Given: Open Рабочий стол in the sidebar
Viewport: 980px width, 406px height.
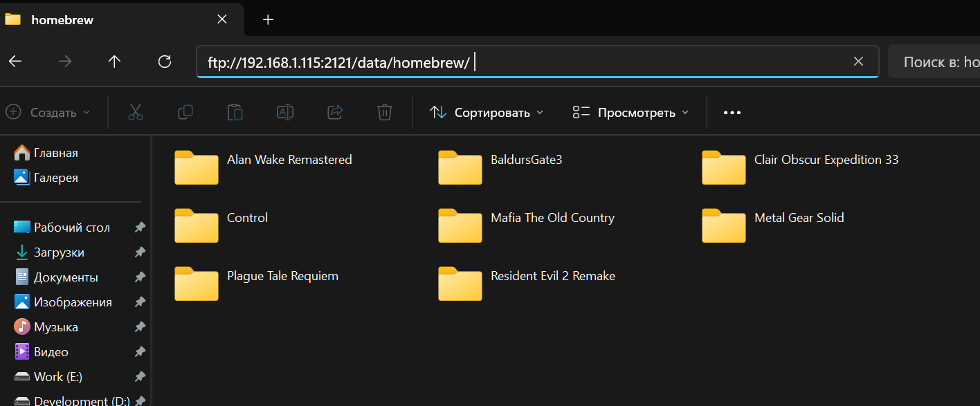Looking at the screenshot, I should (62, 228).
